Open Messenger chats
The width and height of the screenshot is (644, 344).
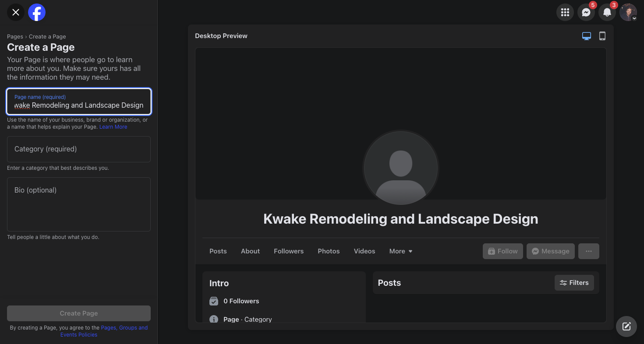(586, 12)
